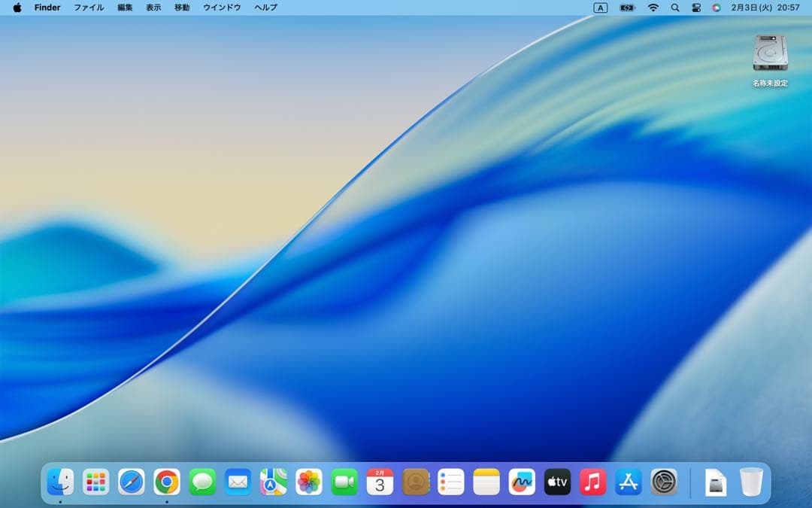Viewport: 812px width, 508px height.
Task: Open the ファイル menu
Action: pos(89,8)
